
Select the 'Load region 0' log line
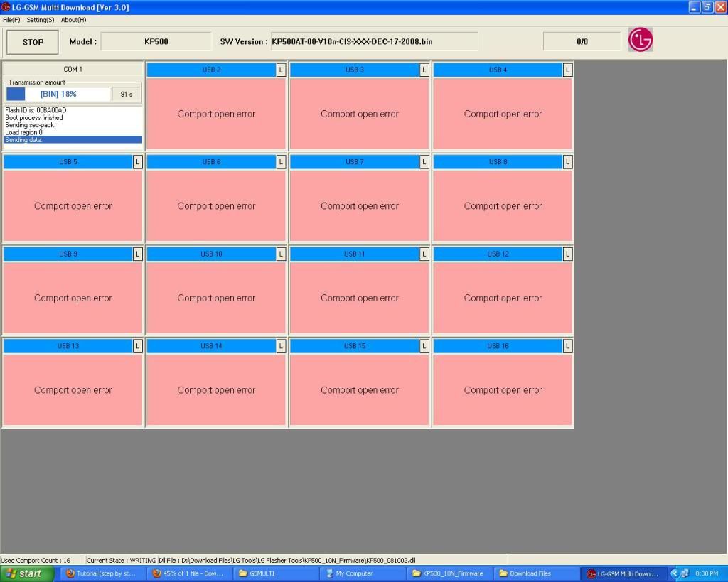(23, 132)
